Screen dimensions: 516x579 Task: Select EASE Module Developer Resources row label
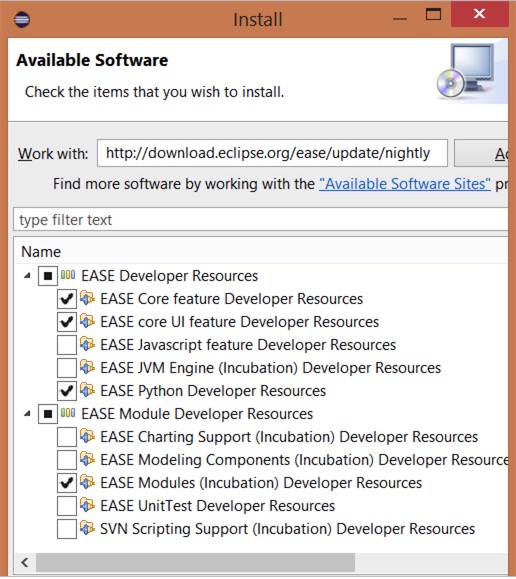(x=197, y=414)
